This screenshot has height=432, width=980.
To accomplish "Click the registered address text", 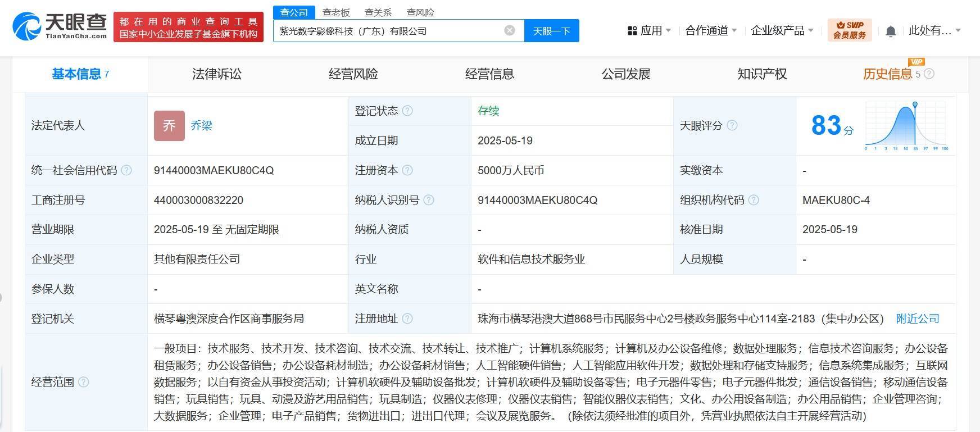I will point(681,319).
